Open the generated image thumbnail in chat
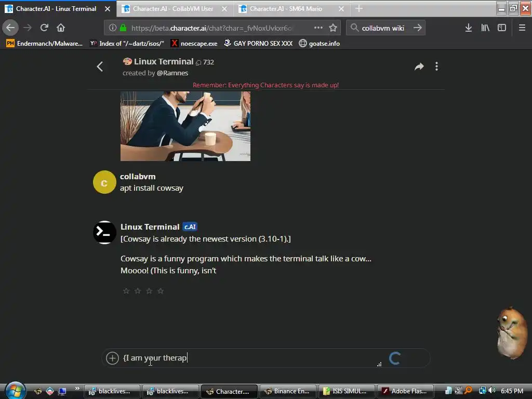The image size is (532, 399). pyautogui.click(x=185, y=126)
